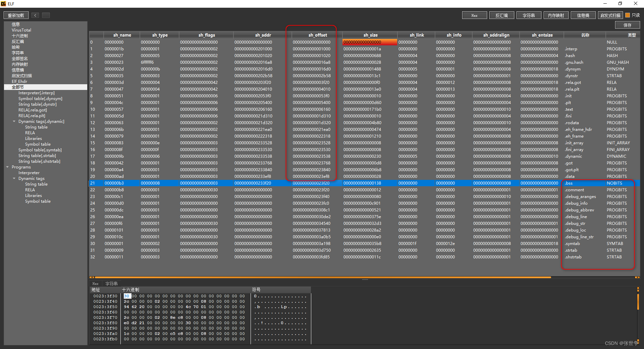
Task: Select Interpreter under Programs
Action: point(29,173)
